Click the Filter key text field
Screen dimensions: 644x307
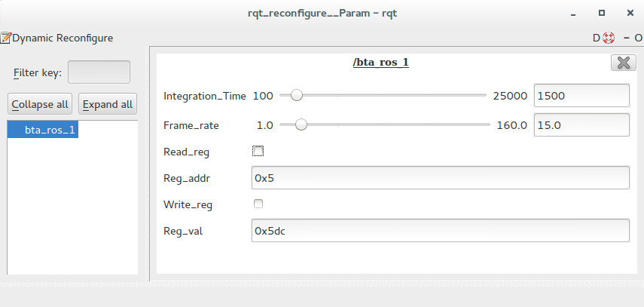pos(99,72)
